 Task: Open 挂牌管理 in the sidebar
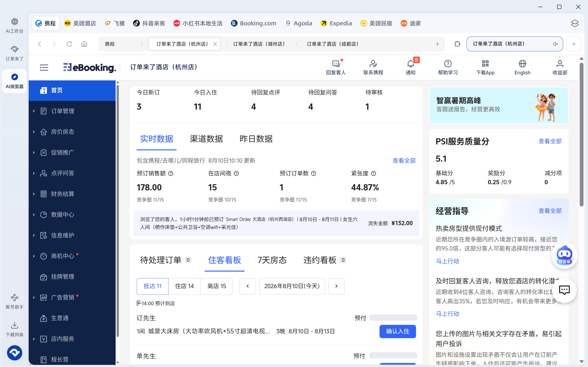coord(72,277)
